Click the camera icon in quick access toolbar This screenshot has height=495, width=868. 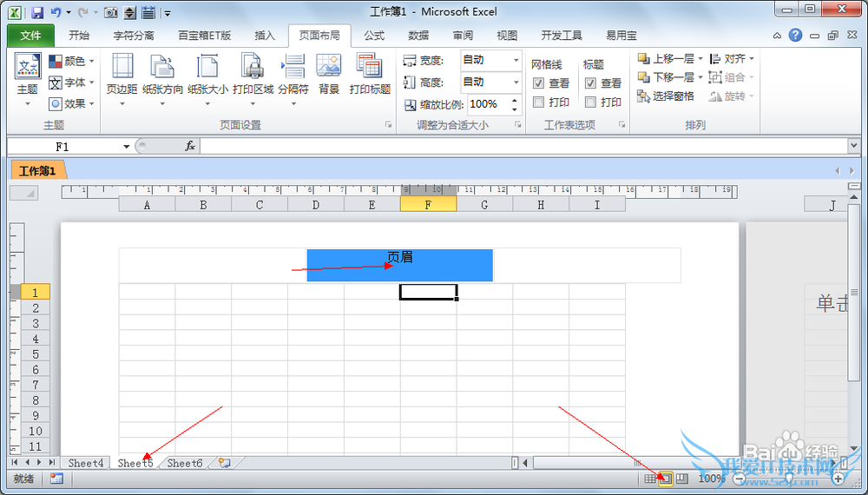pos(111,12)
